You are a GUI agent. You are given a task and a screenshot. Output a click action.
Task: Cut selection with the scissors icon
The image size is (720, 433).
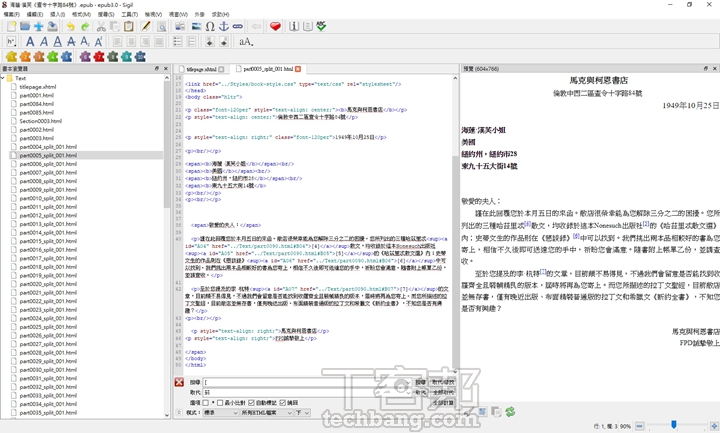pos(101,27)
